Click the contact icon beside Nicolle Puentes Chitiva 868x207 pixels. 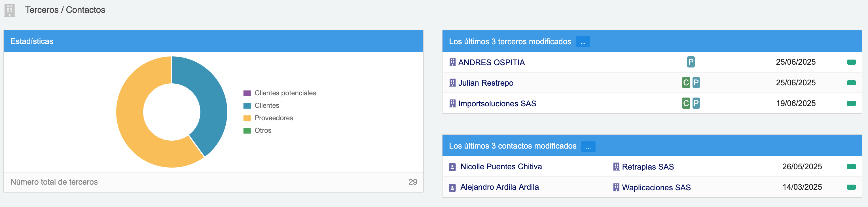pyautogui.click(x=452, y=167)
